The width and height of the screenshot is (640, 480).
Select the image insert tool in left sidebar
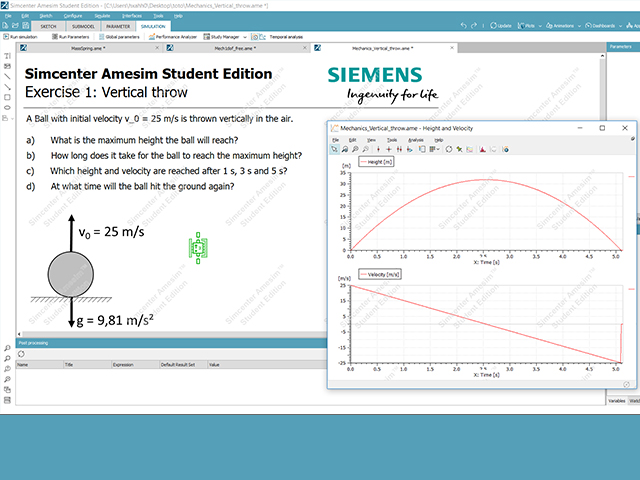coord(7,66)
